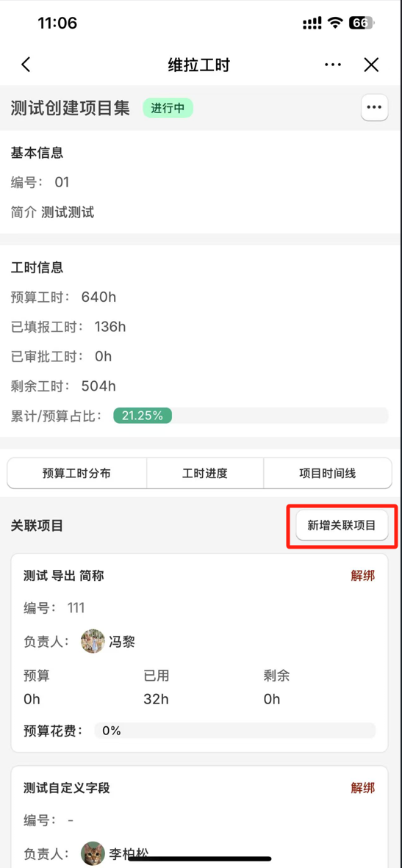This screenshot has height=868, width=402.
Task: Tap 李柏松's cat avatar
Action: pos(93,853)
